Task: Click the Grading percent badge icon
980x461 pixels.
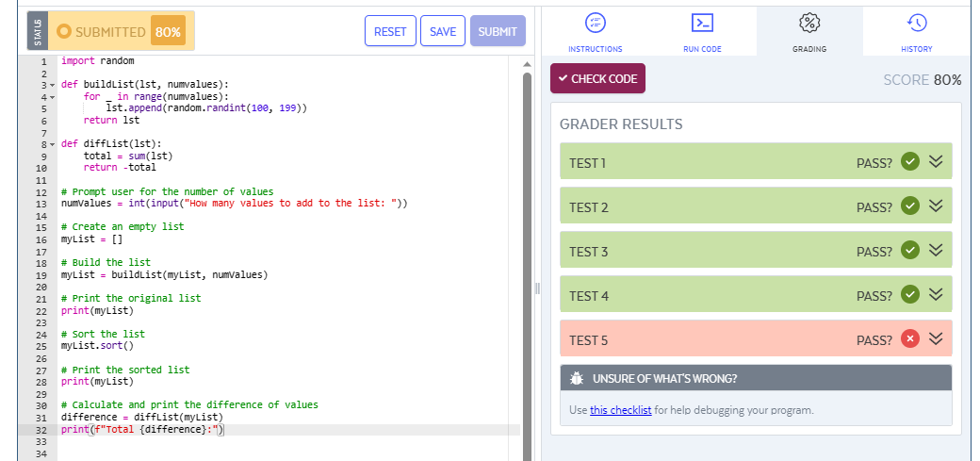Action: click(809, 24)
